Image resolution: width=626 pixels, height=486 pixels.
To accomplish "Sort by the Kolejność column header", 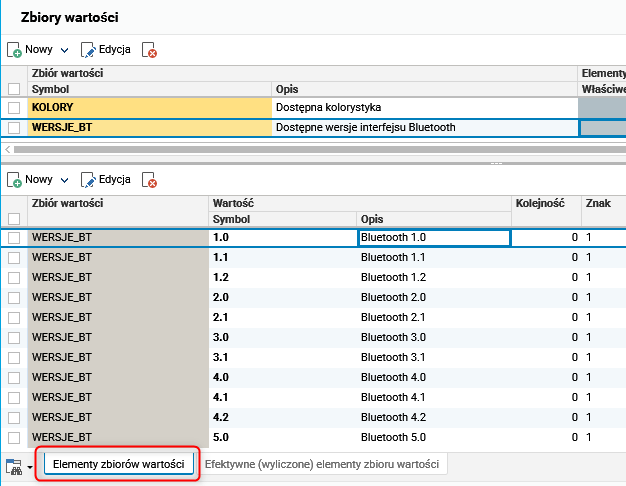I will pos(540,202).
